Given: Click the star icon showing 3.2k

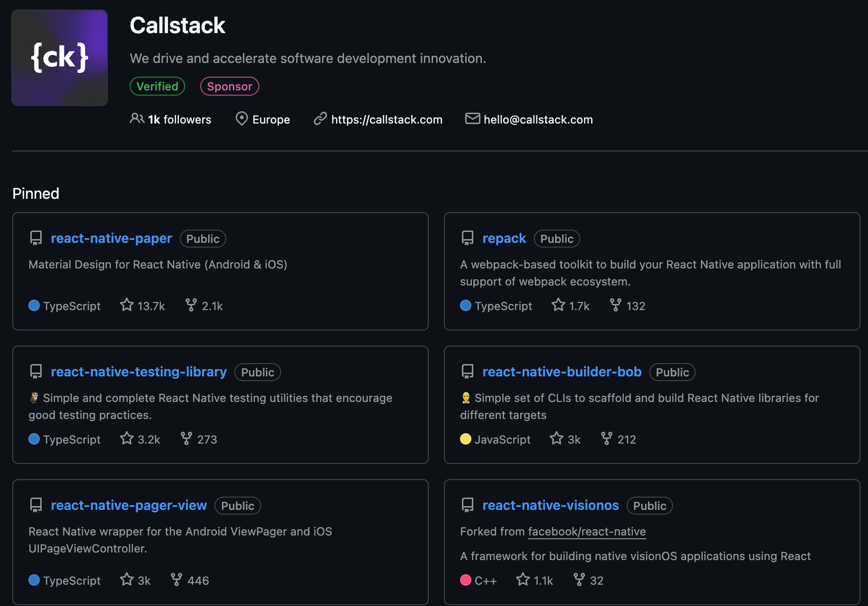Looking at the screenshot, I should [x=126, y=438].
